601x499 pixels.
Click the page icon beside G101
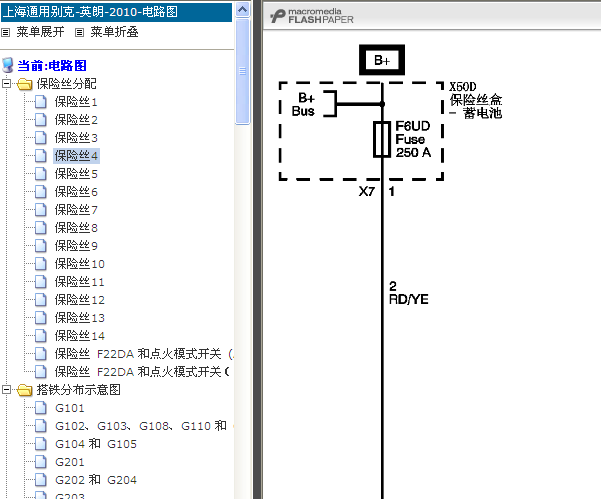pos(41,408)
